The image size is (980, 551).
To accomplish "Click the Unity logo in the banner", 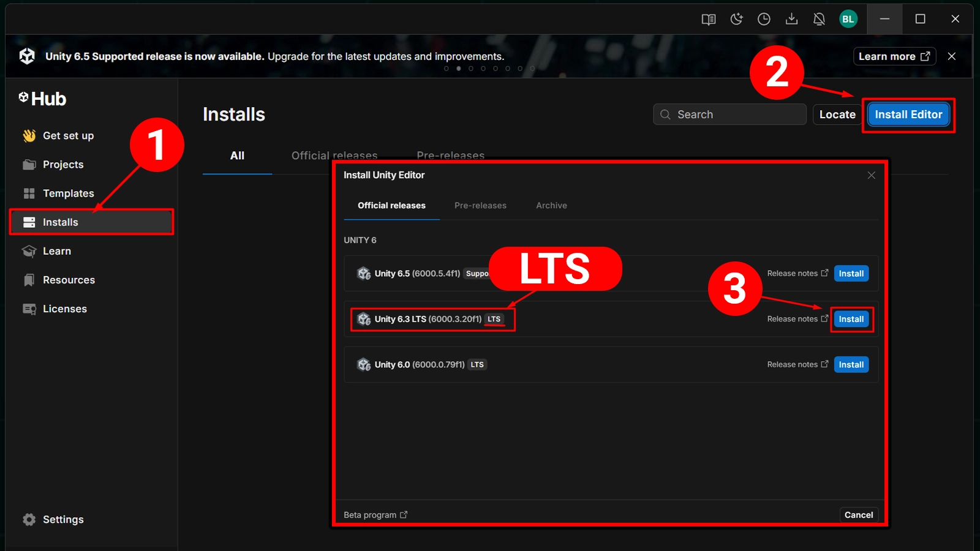I will click(x=27, y=56).
